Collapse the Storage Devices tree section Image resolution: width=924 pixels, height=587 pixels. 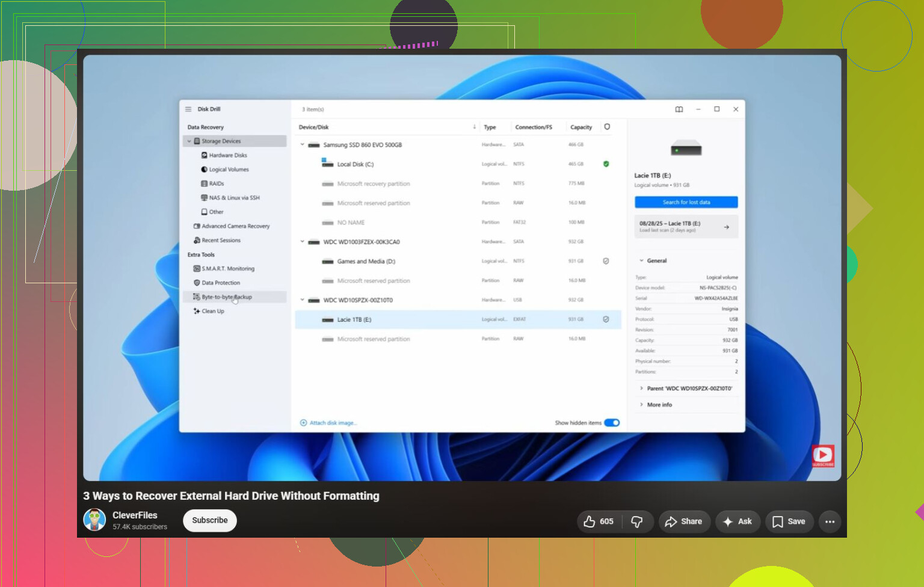coord(189,141)
